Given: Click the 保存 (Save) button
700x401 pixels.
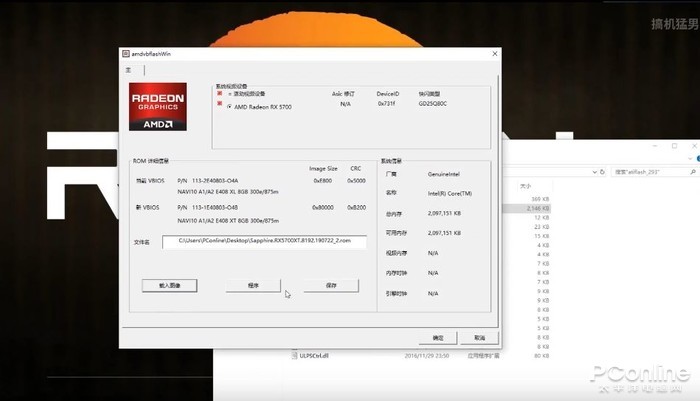Looking at the screenshot, I should 331,285.
